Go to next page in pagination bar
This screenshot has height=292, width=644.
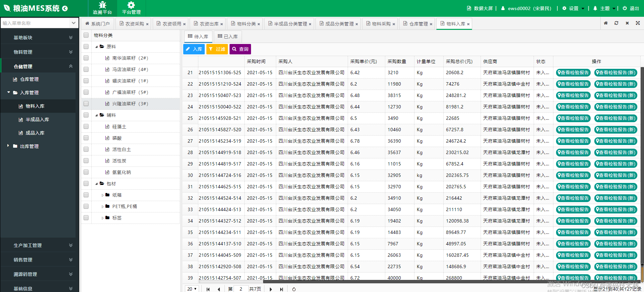tap(271, 289)
